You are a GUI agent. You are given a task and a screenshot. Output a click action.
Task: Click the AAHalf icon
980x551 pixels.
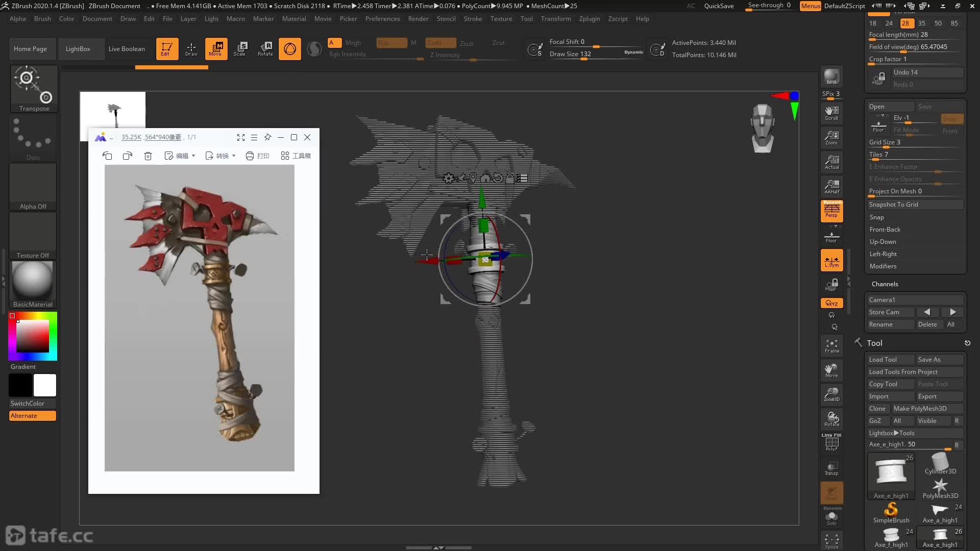click(831, 187)
